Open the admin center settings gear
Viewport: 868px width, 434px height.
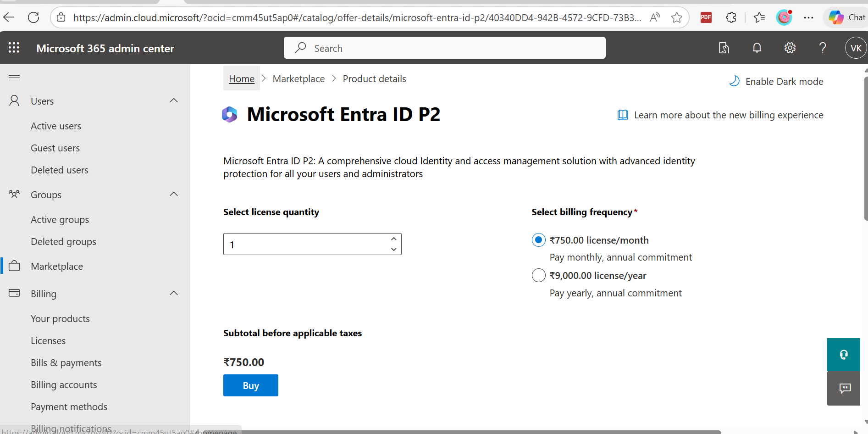pyautogui.click(x=790, y=48)
